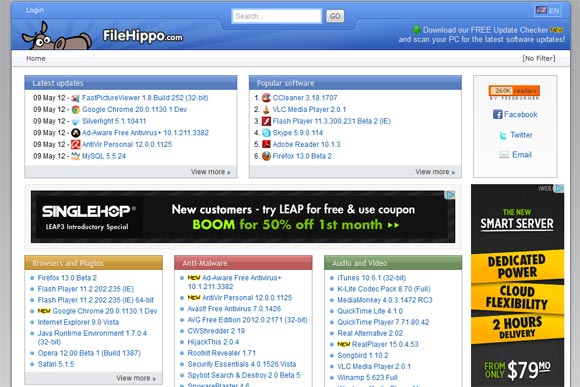Open CCleaner 3.18.1707 link
Viewport: 580px width, 387px height.
tap(305, 98)
